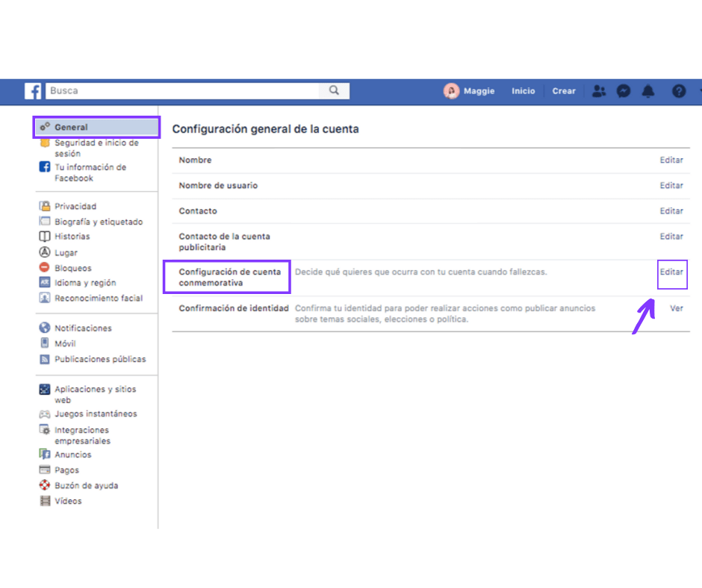Focus the Busca search field

[182, 90]
